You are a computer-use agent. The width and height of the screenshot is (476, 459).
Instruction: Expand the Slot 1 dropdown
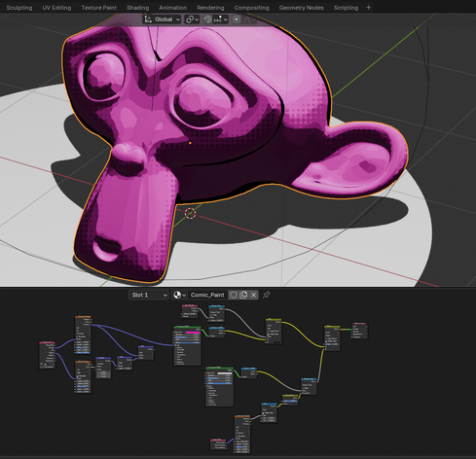[149, 295]
